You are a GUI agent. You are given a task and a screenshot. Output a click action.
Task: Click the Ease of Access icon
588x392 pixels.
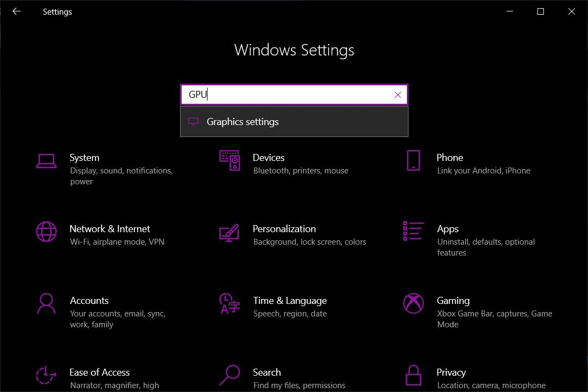pos(46,375)
